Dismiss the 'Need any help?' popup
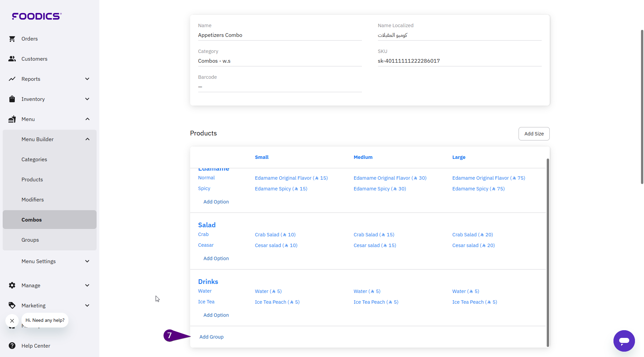The image size is (644, 357). tap(12, 321)
